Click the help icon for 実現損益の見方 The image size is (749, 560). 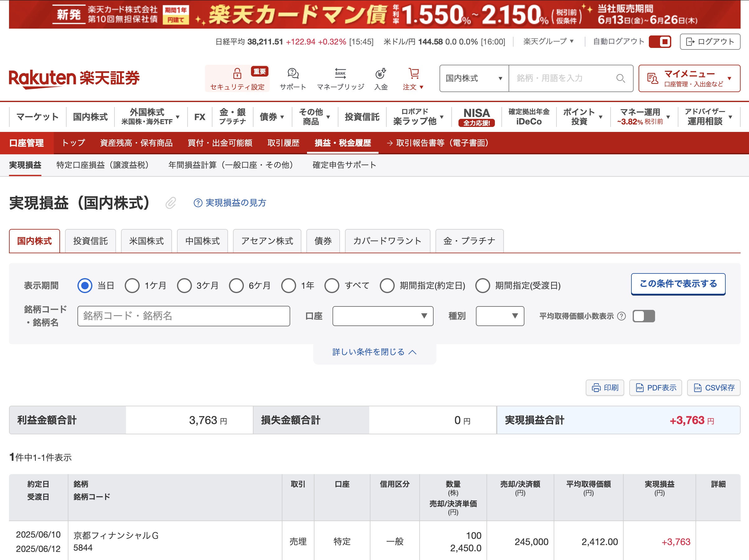click(x=198, y=203)
